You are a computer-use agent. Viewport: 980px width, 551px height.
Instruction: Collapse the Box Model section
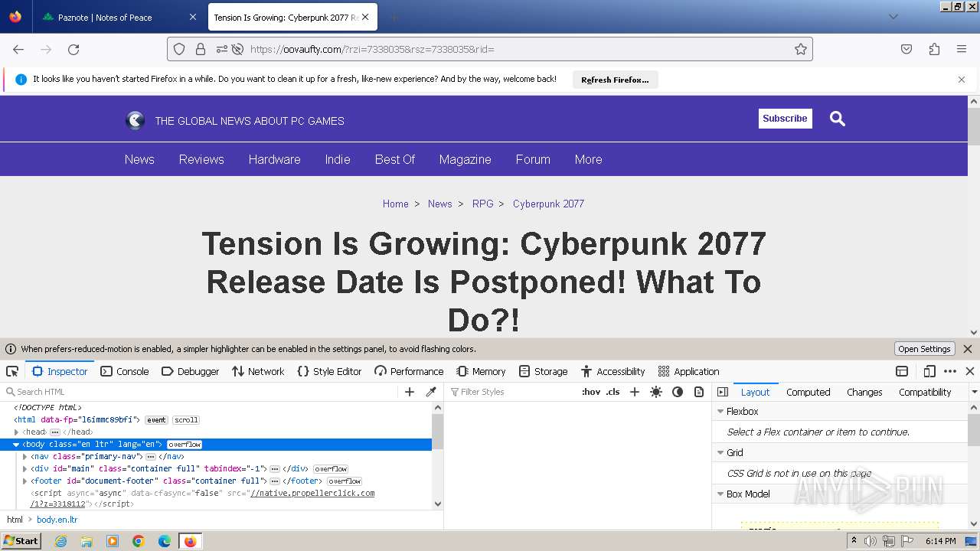[720, 494]
